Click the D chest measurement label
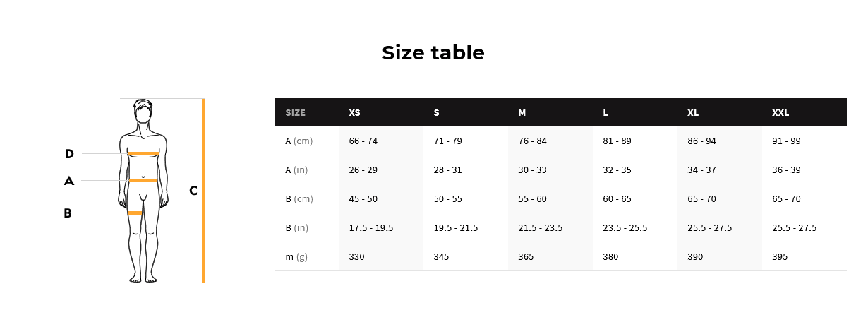The image size is (868, 327). 69,154
